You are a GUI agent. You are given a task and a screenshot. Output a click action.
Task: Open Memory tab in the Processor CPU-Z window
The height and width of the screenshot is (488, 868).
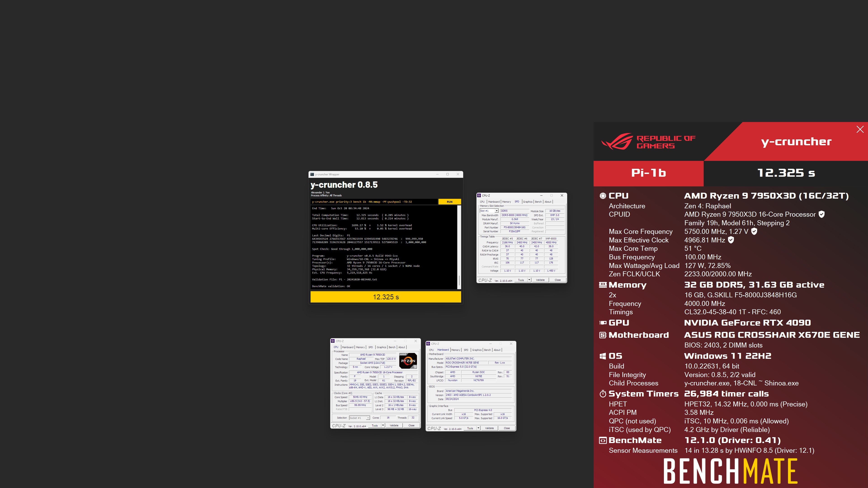point(360,347)
